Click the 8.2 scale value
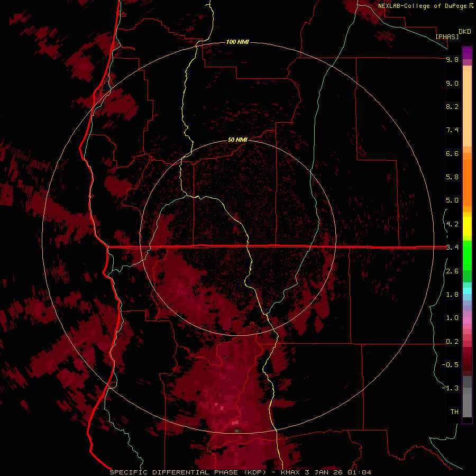Viewport: 476px width, 476px height. click(452, 106)
